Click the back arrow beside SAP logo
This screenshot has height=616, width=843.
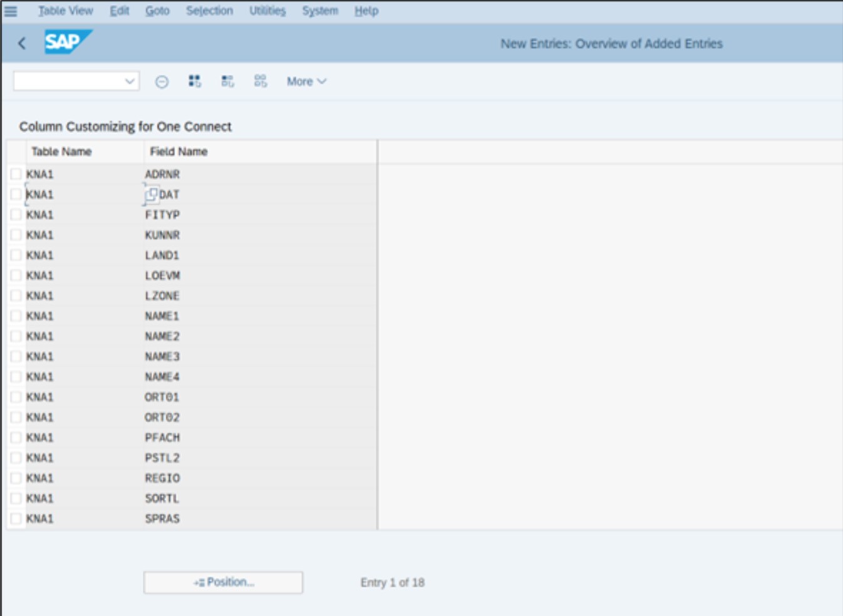tap(22, 43)
